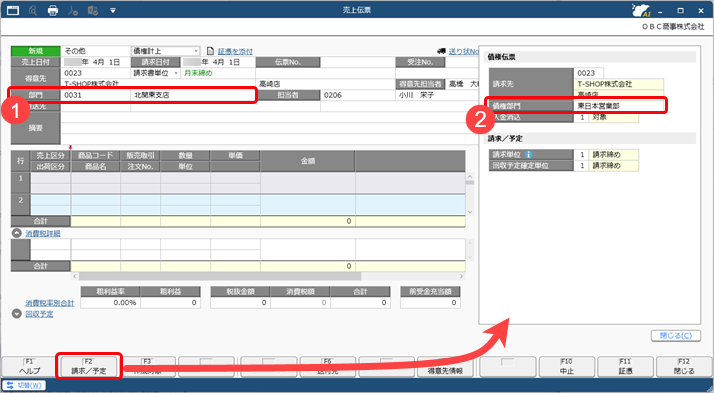Click the 北関東支店 department name

click(x=152, y=95)
